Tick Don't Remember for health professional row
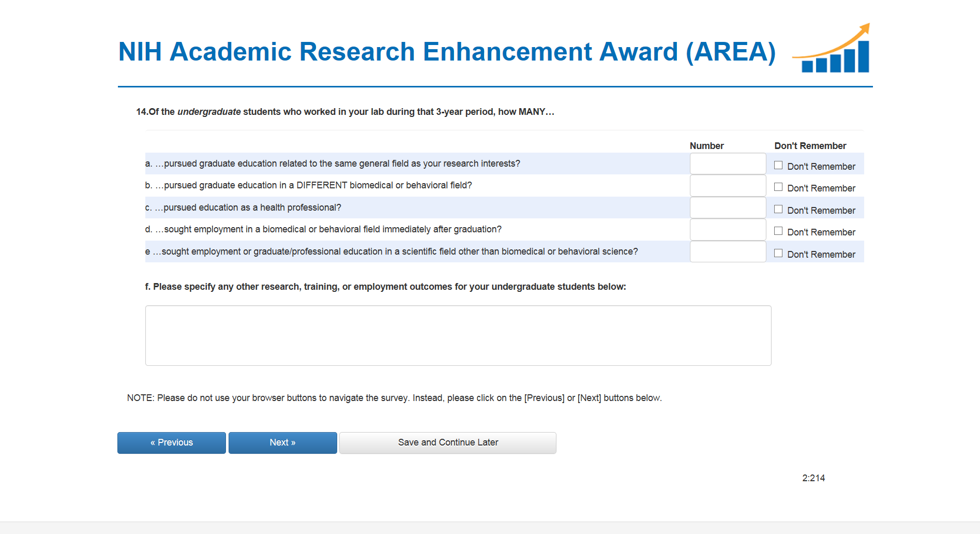 click(778, 210)
